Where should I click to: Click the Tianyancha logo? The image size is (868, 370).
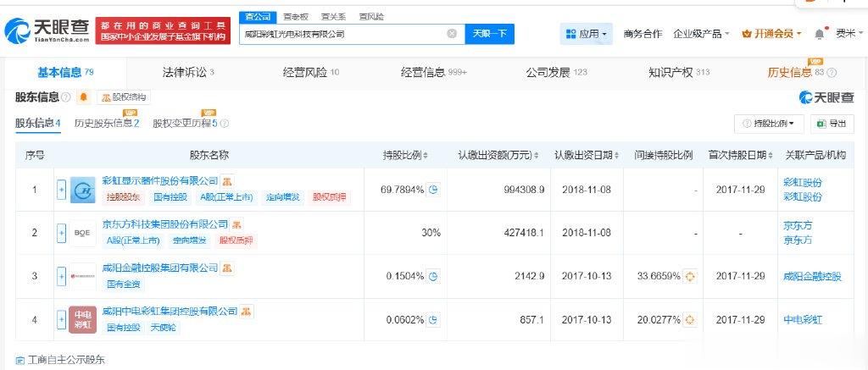47,31
